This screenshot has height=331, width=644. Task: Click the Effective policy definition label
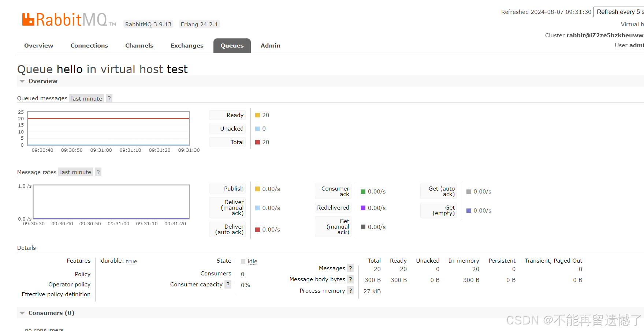coord(56,294)
